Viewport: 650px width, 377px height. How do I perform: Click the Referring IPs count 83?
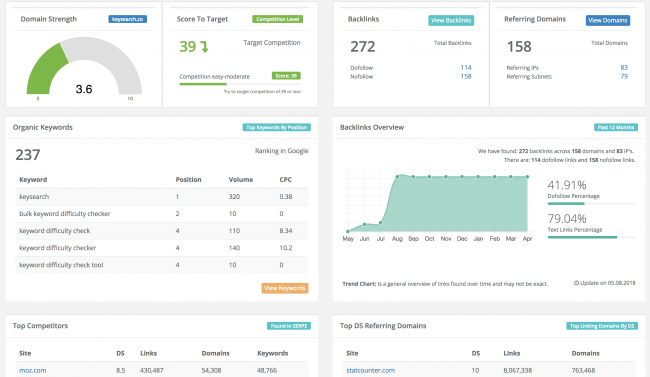[x=624, y=67]
